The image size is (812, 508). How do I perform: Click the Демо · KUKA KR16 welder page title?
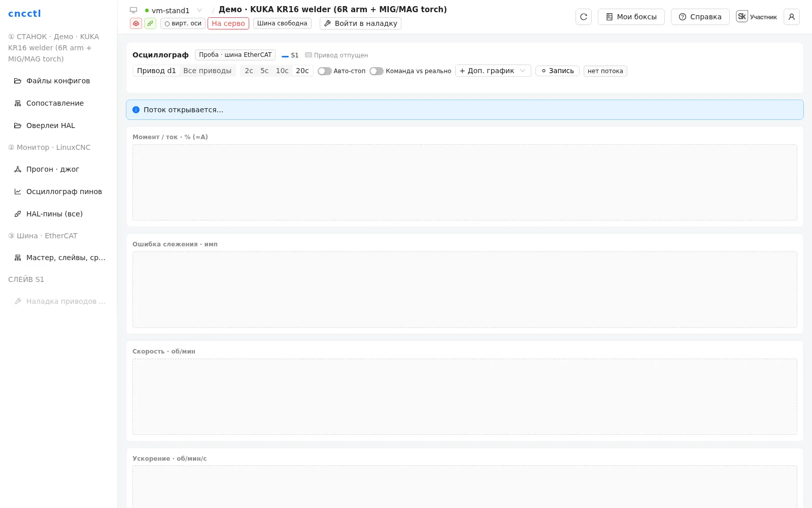[x=333, y=9]
